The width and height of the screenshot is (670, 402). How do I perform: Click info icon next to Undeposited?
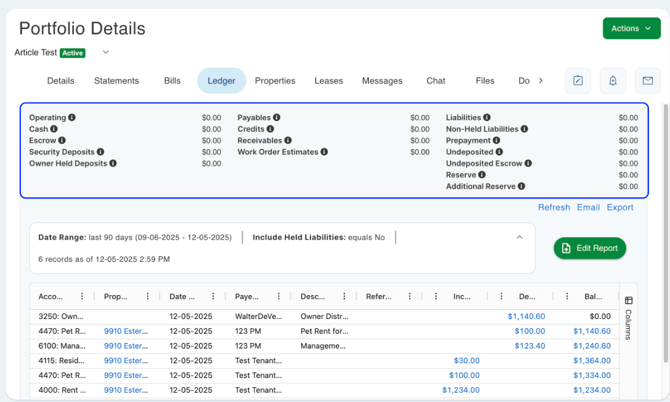coord(499,152)
